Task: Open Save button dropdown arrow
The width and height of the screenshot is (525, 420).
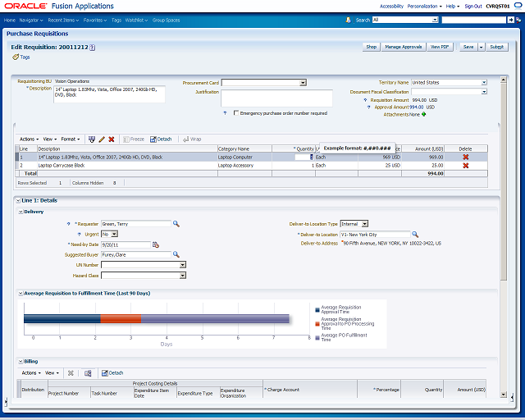Action: [x=482, y=48]
